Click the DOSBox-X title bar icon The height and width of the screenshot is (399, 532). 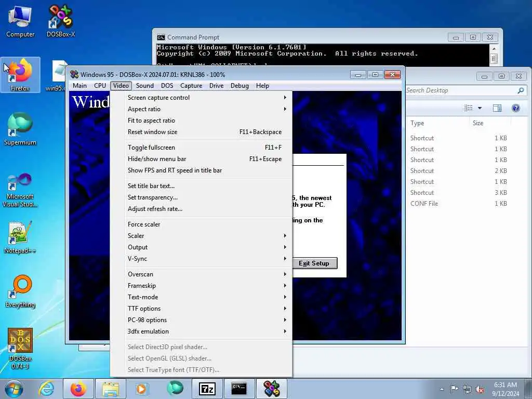coord(74,74)
